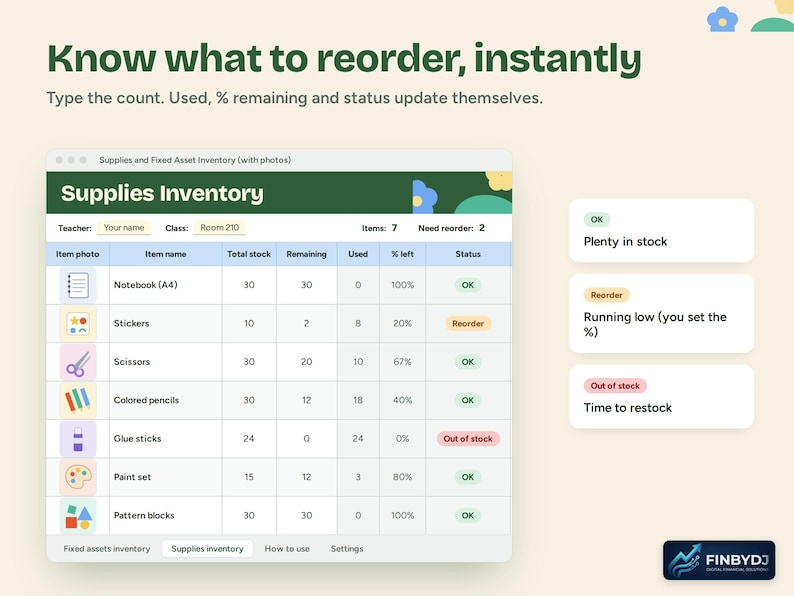The height and width of the screenshot is (596, 794).
Task: Select the Colored pencils name cell
Action: [166, 400]
